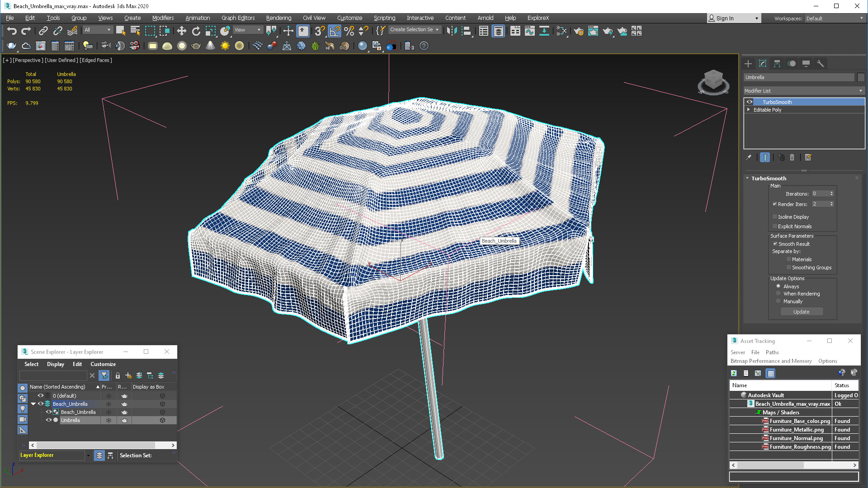This screenshot has height=488, width=868.
Task: Click the Pin Stack icon
Action: [x=749, y=157]
